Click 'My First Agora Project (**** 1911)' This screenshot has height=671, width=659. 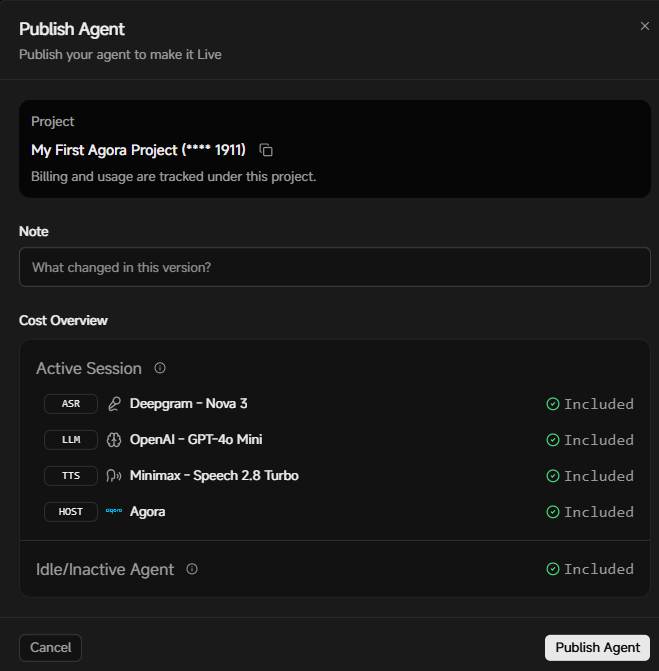138,150
